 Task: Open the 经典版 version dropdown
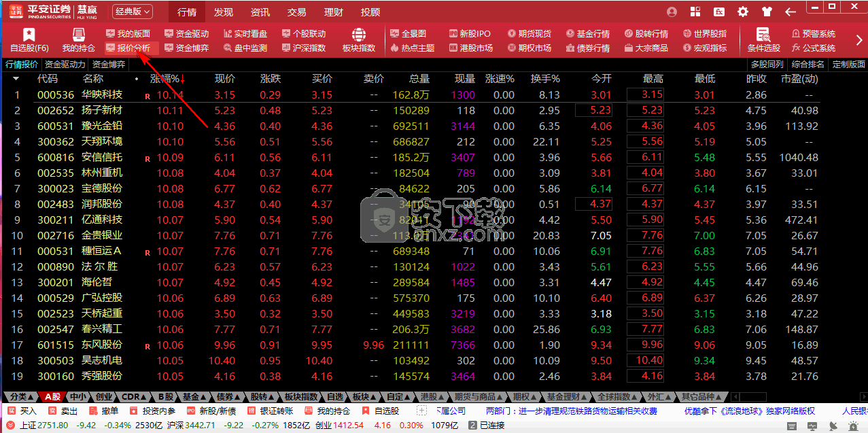pos(132,12)
